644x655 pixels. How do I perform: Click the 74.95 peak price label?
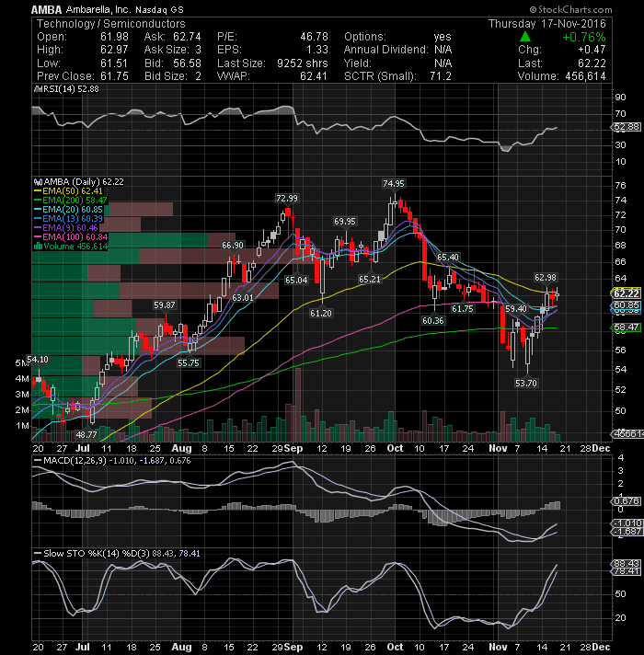point(394,184)
